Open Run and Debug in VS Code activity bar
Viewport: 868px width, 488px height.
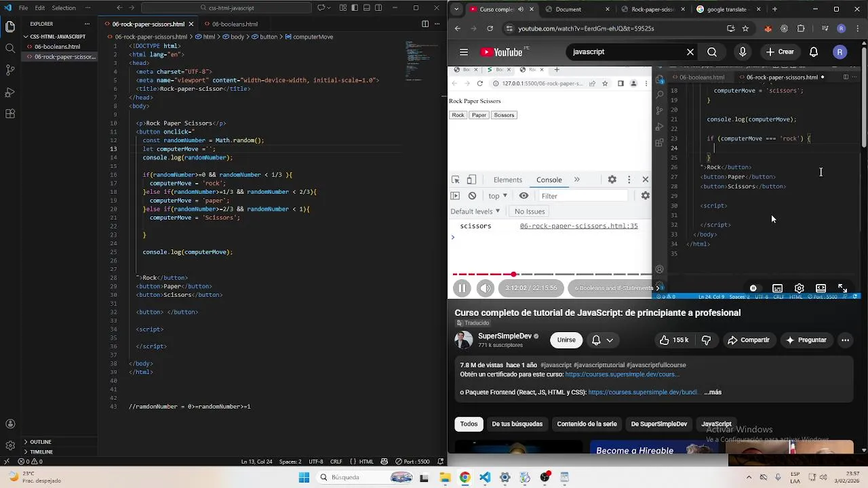coord(10,92)
